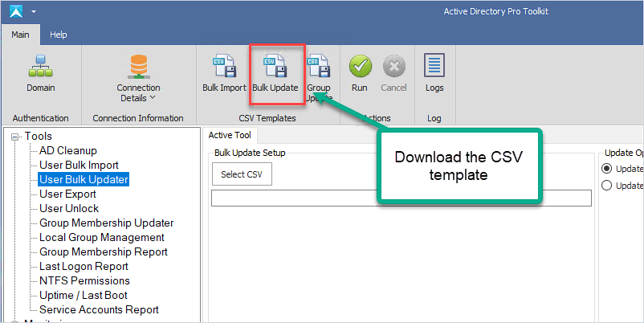Select the first Update radio option
644x323 pixels.
(606, 169)
